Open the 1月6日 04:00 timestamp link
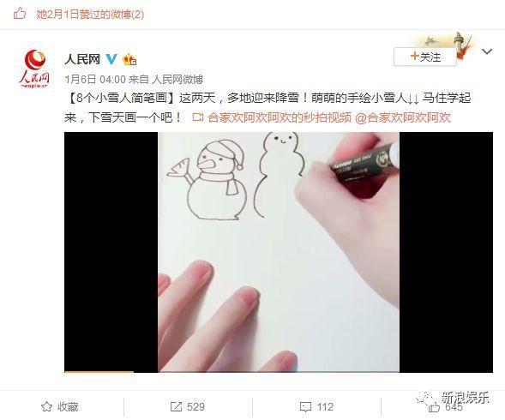Viewport: 505px width, 420px height. point(95,80)
